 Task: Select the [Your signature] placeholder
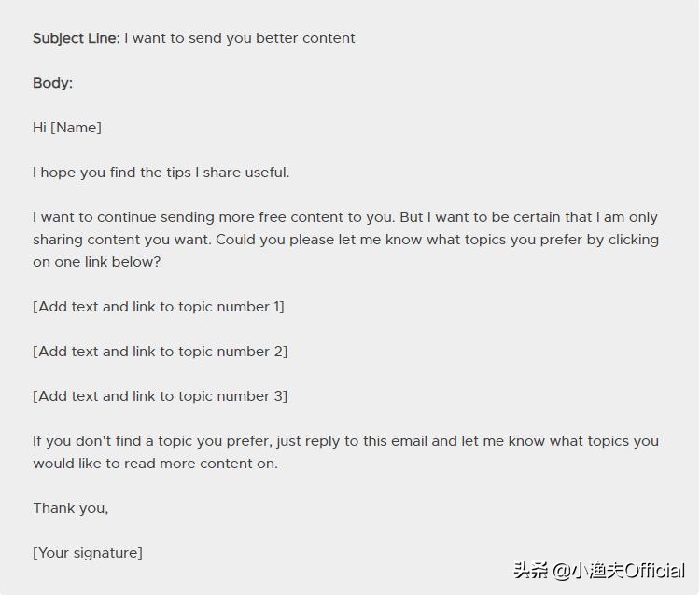click(88, 553)
